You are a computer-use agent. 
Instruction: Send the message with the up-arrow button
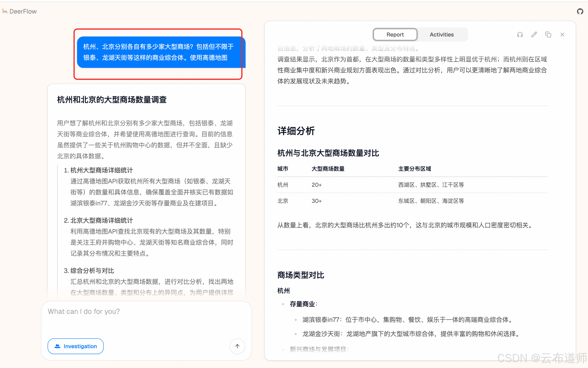[x=237, y=346]
